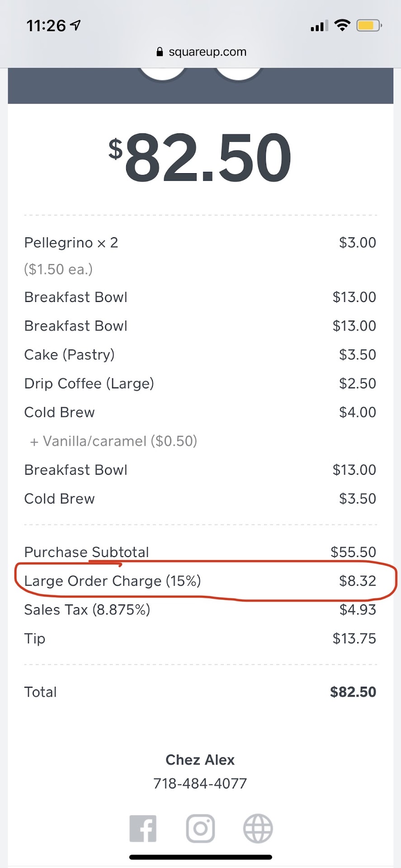Tap the bold Total $82.50 value
401x868 pixels.
point(353,692)
